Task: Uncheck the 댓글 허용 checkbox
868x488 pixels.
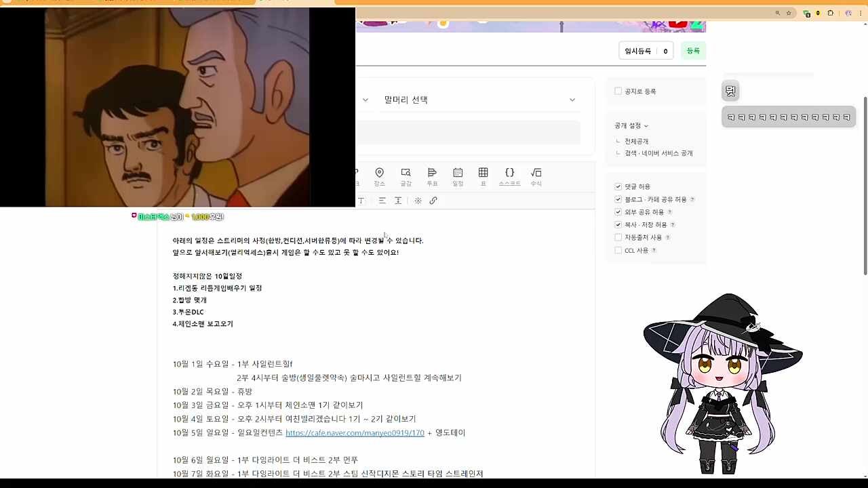Action: (618, 186)
